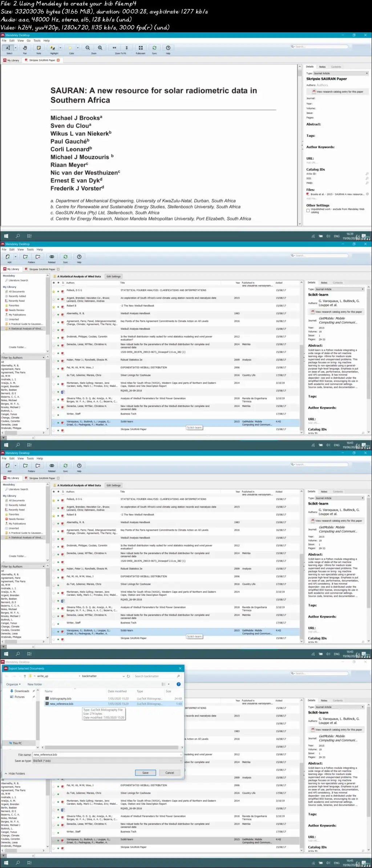
Task: Click the File name input field
Action: pyautogui.click(x=108, y=755)
